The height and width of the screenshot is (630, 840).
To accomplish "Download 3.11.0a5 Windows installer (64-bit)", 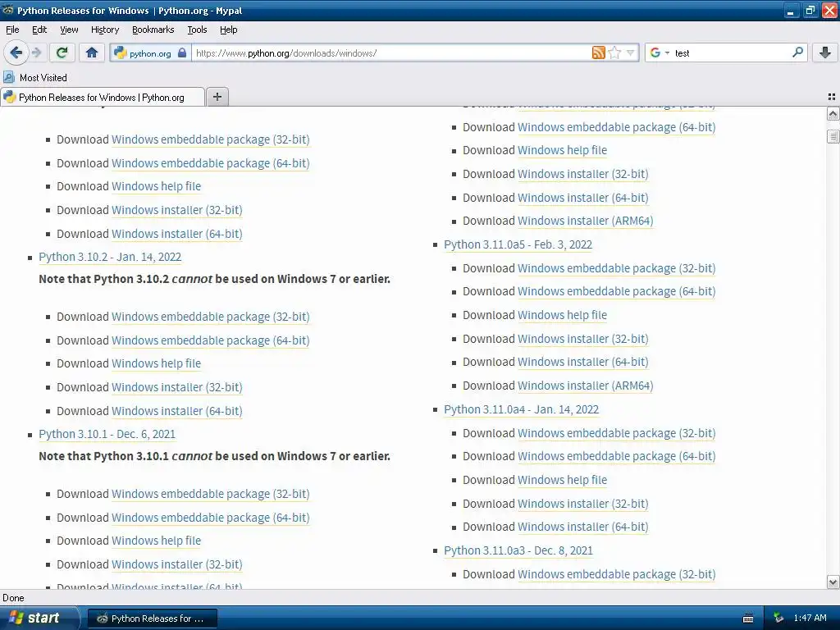I will [x=583, y=362].
